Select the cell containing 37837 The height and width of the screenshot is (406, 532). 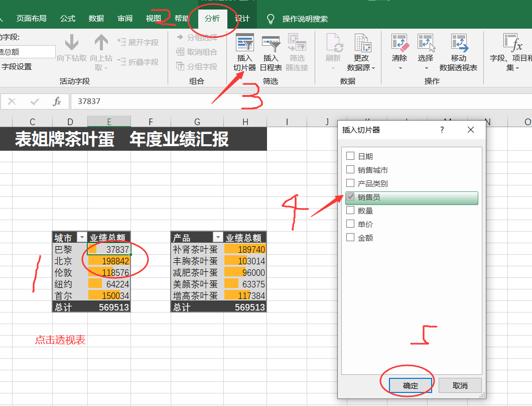coord(111,249)
